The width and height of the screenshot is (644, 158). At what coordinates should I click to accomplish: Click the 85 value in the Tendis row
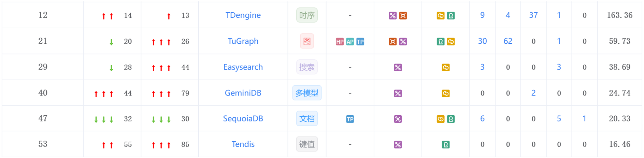pos(185,145)
